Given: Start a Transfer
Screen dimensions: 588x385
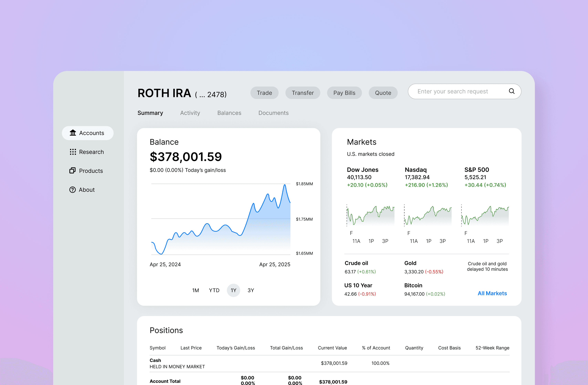Looking at the screenshot, I should (303, 93).
